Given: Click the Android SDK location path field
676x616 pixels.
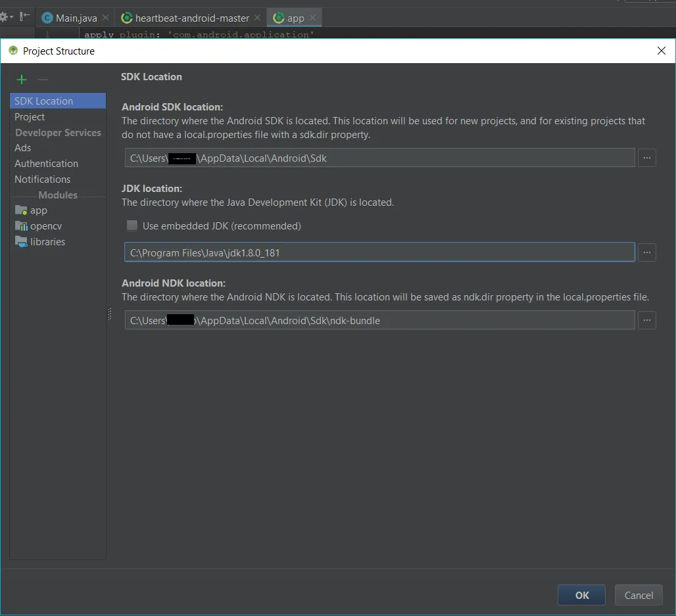Looking at the screenshot, I should point(380,158).
